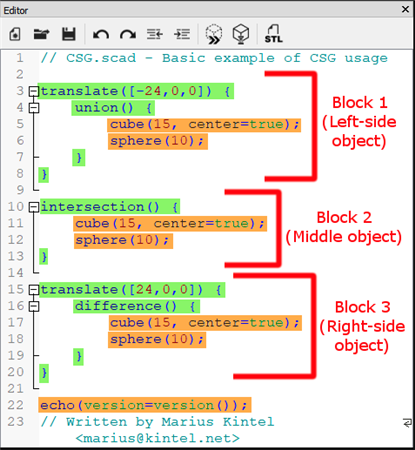
Task: Unindent the selected code lines
Action: [x=155, y=34]
